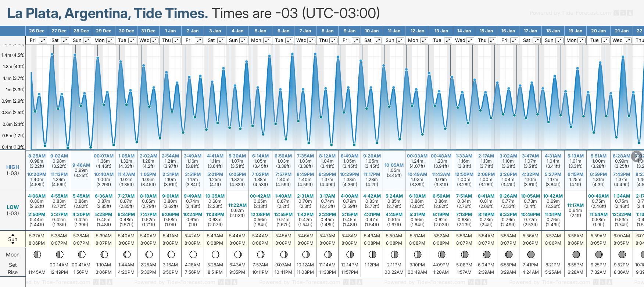Click the HIGH (-03) row label

click(13, 170)
